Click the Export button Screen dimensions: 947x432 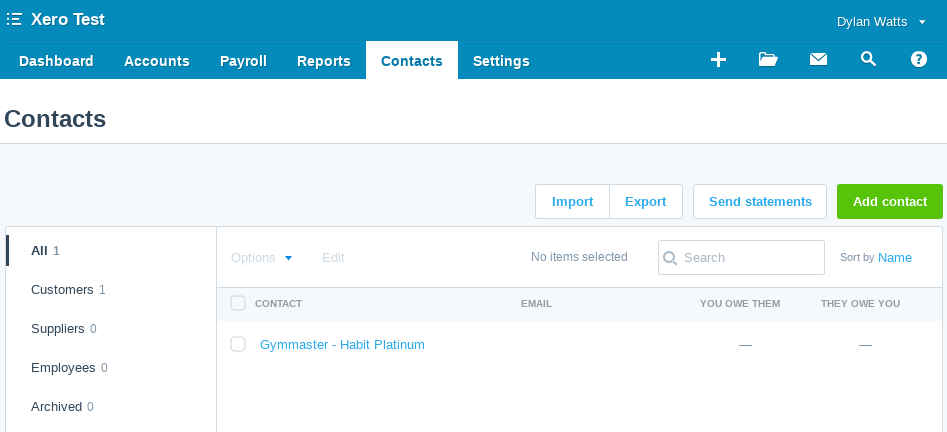pos(646,202)
